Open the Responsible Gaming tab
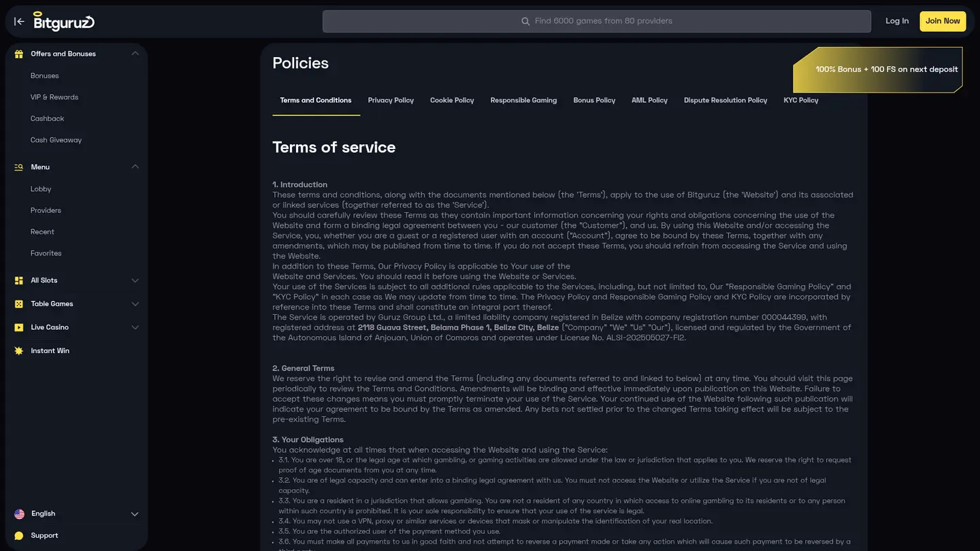 click(523, 101)
